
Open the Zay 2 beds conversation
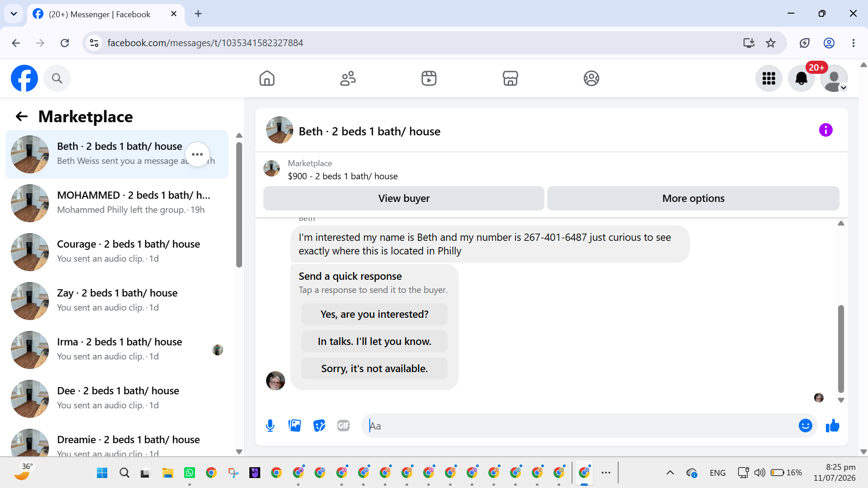[118, 301]
